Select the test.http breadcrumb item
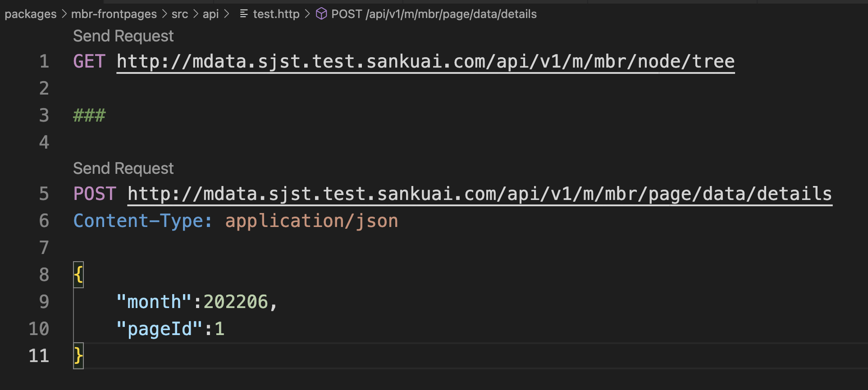868x390 pixels. coord(276,14)
